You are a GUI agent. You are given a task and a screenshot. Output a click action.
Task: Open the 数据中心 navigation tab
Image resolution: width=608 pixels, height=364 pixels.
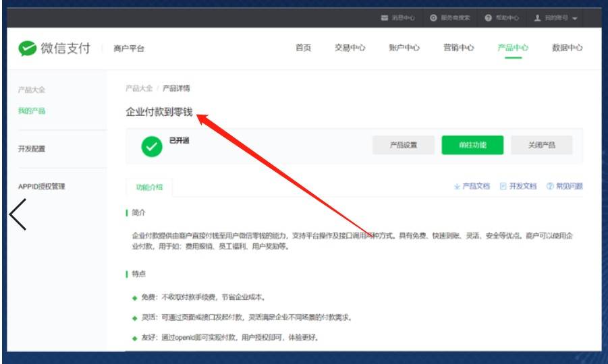pyautogui.click(x=568, y=48)
